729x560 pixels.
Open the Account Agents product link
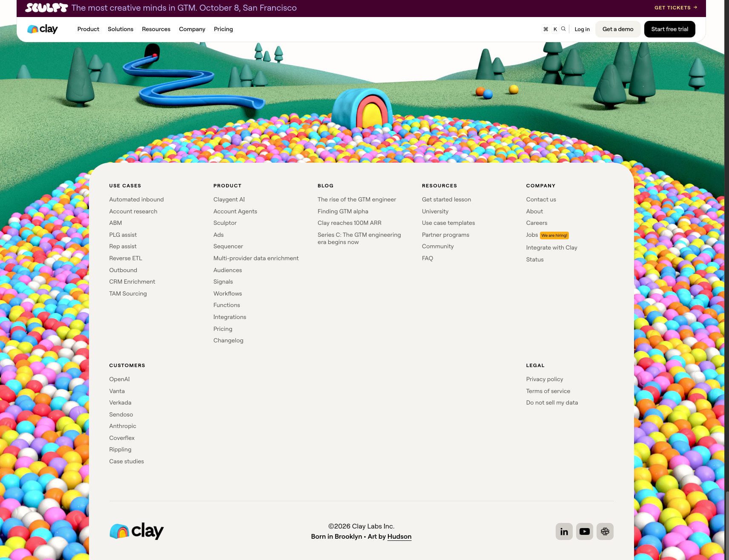[235, 211]
